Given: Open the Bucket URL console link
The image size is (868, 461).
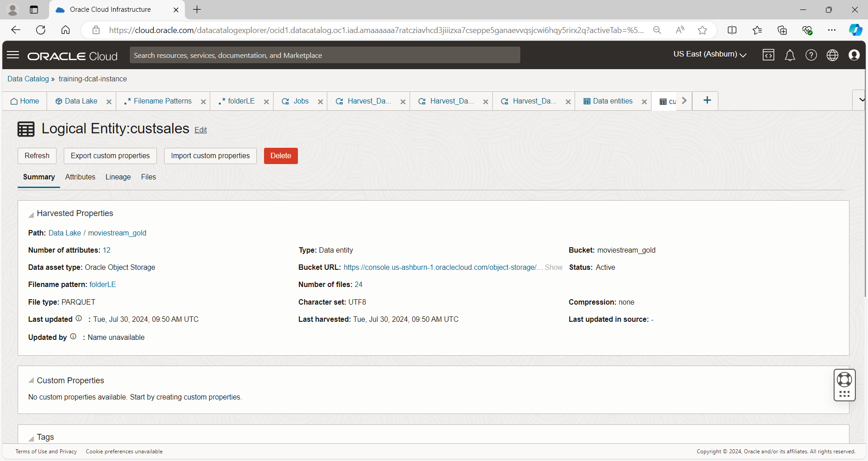Looking at the screenshot, I should click(x=443, y=268).
